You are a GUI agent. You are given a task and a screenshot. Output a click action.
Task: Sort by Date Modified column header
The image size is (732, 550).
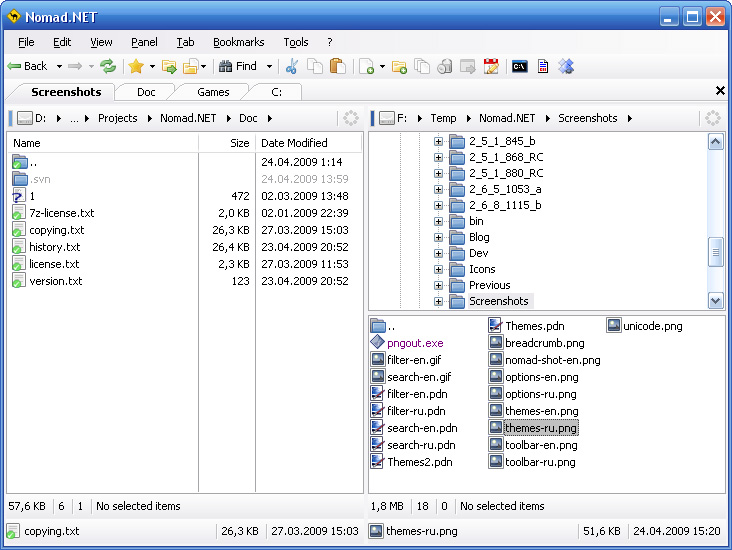point(294,143)
